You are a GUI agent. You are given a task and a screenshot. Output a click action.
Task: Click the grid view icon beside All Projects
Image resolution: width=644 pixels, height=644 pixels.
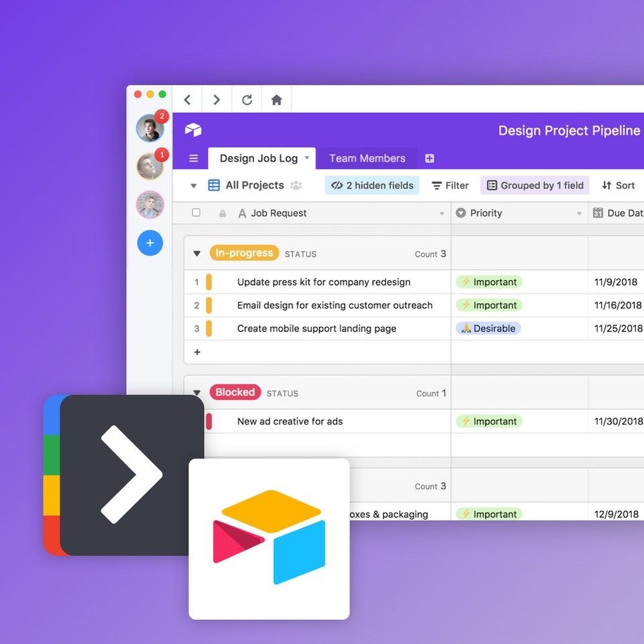[213, 185]
